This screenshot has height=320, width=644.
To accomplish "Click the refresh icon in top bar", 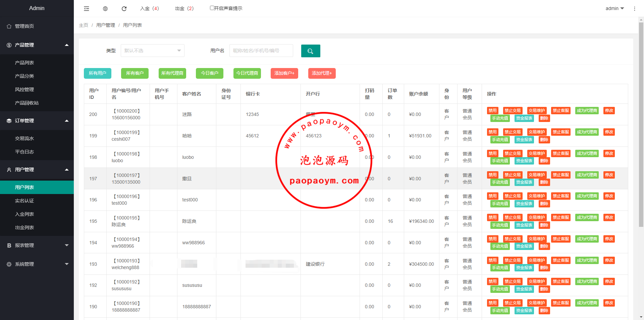I will coord(124,9).
